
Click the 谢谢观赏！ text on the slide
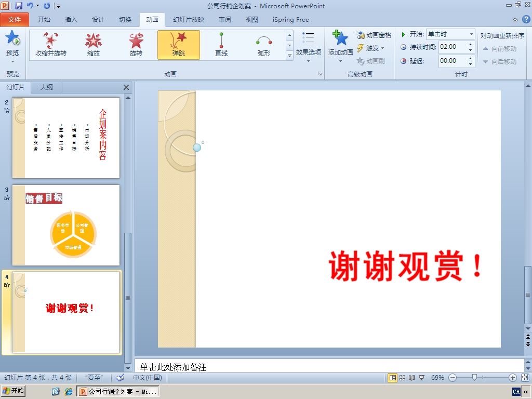click(x=406, y=265)
